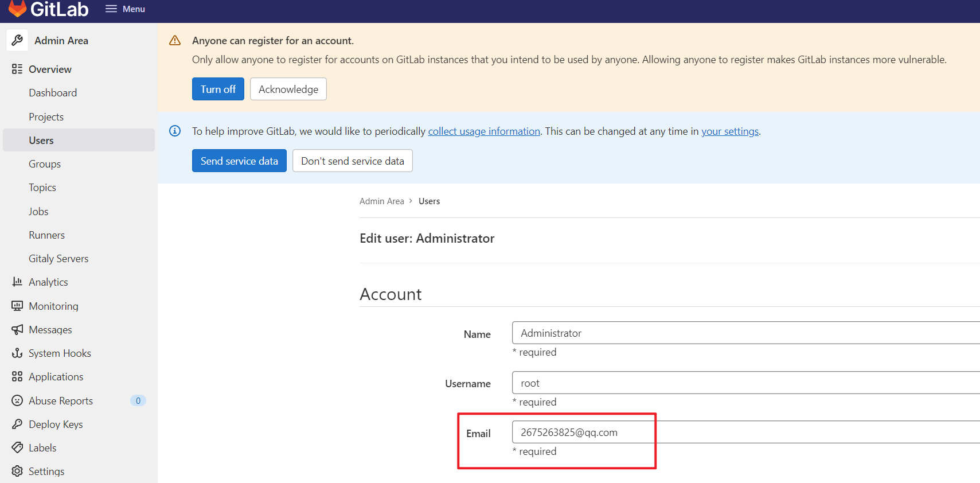Click the Username input field
Screen dimensions: 980x483
click(x=746, y=383)
